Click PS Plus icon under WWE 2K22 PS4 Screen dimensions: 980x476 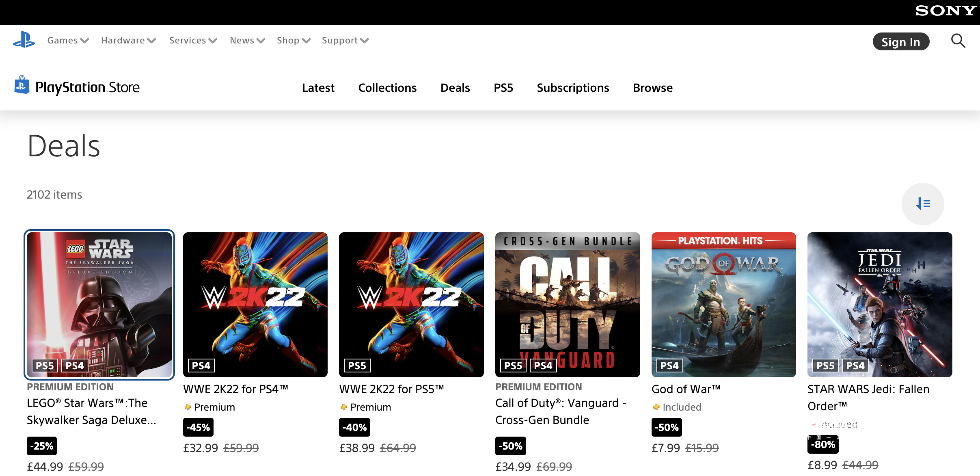point(188,407)
